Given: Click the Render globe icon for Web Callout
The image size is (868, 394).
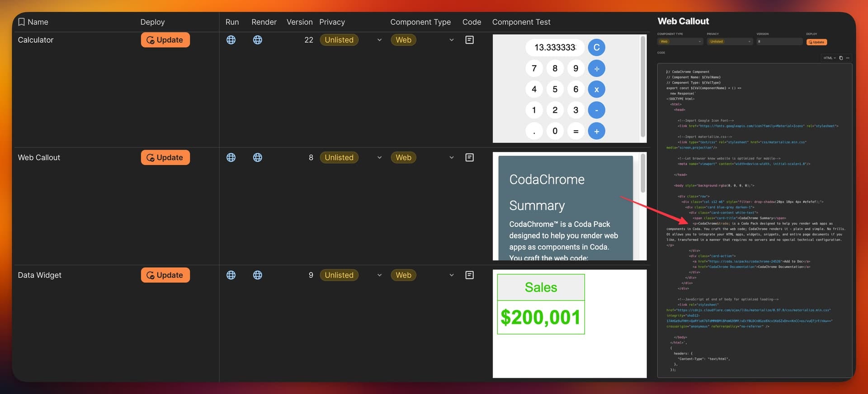Looking at the screenshot, I should pyautogui.click(x=258, y=157).
